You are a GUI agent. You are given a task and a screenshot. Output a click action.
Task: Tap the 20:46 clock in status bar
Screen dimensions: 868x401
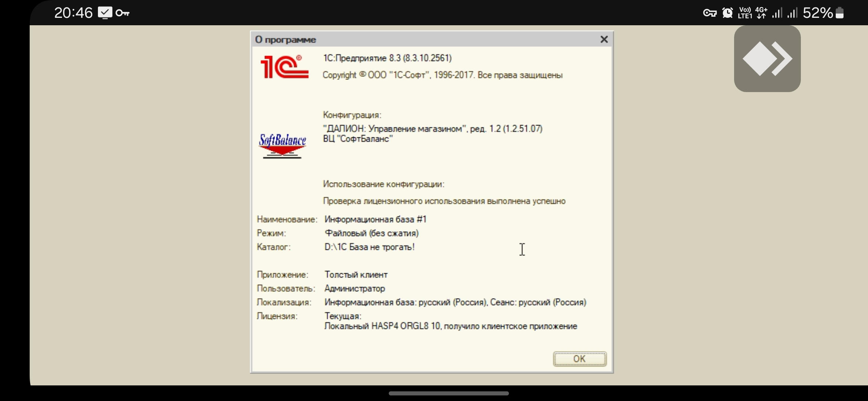(73, 13)
